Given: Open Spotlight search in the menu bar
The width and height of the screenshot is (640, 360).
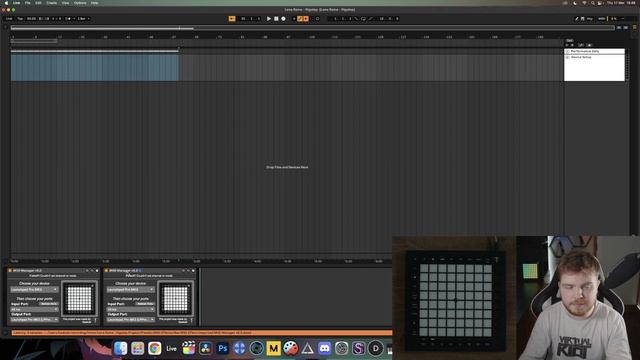Looking at the screenshot, I should pos(593,3).
